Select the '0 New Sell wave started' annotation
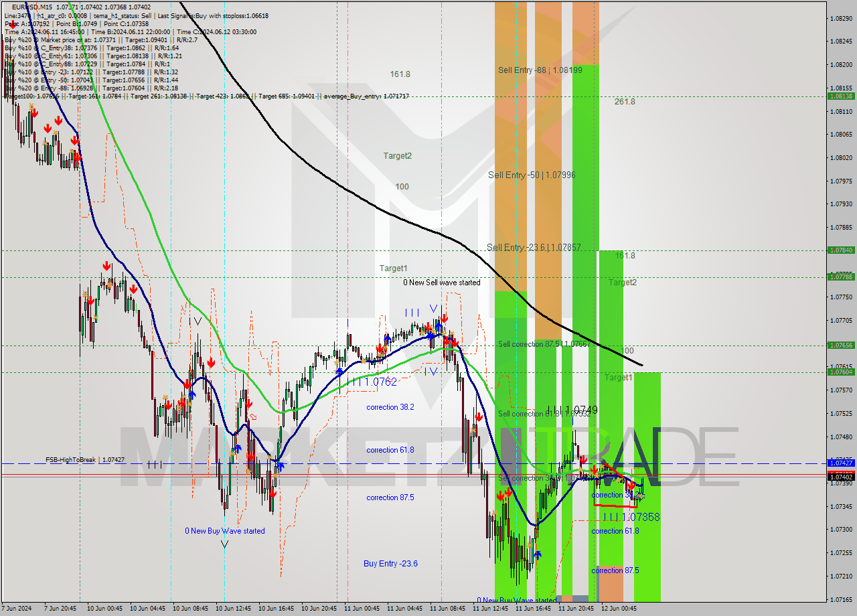 pyautogui.click(x=441, y=283)
